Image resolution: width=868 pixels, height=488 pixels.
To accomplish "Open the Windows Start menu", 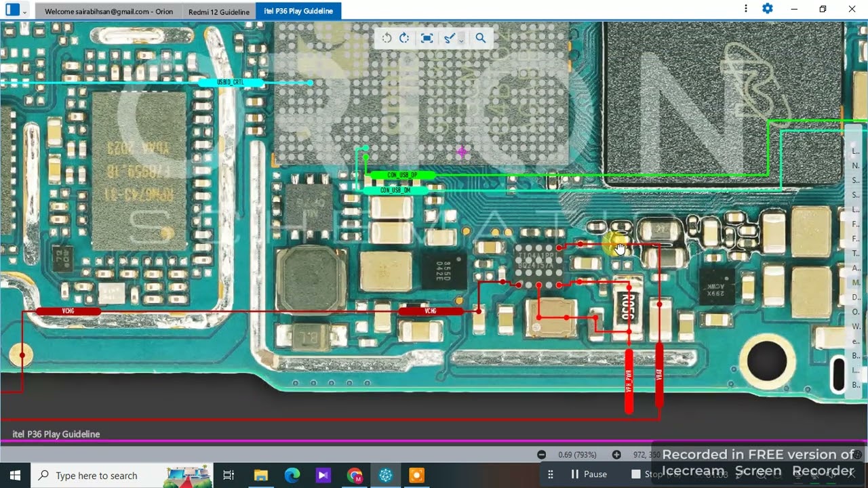I will [15, 475].
